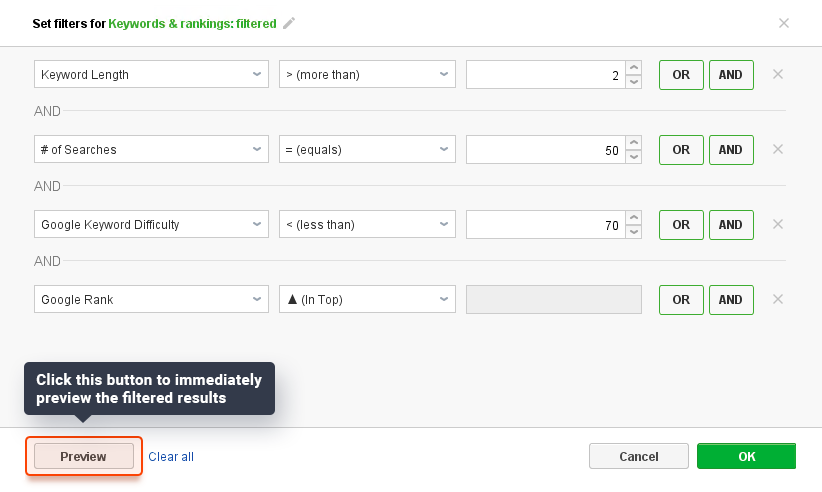Increase the Keyword Length value with up arrow

click(634, 68)
